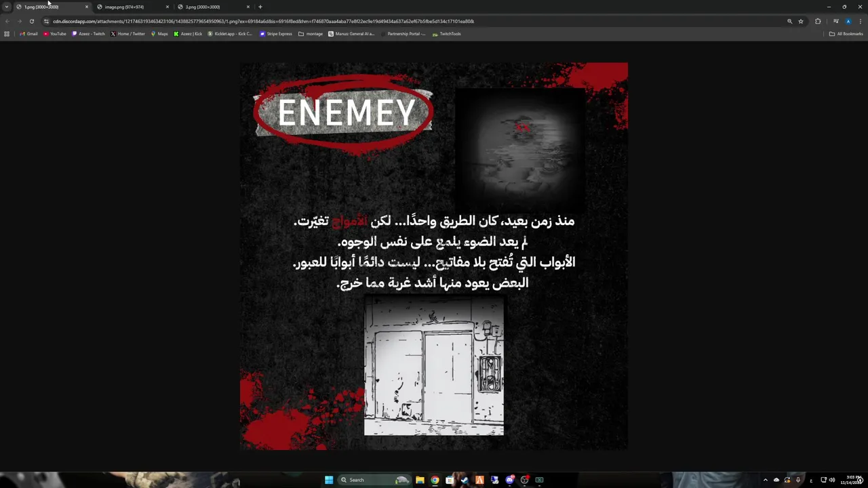Expand the montage bookmarks folder
This screenshot has width=868, height=488.
pyautogui.click(x=311, y=34)
